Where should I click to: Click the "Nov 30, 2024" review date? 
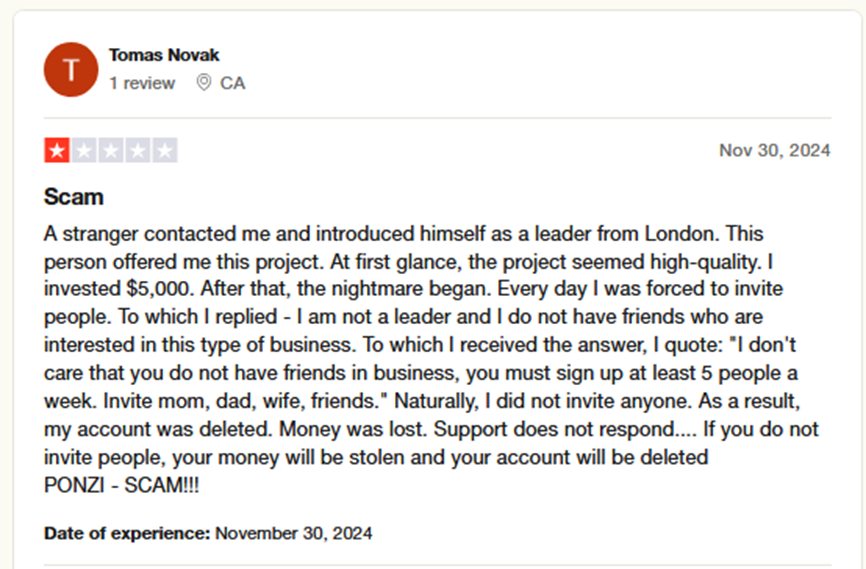point(774,151)
